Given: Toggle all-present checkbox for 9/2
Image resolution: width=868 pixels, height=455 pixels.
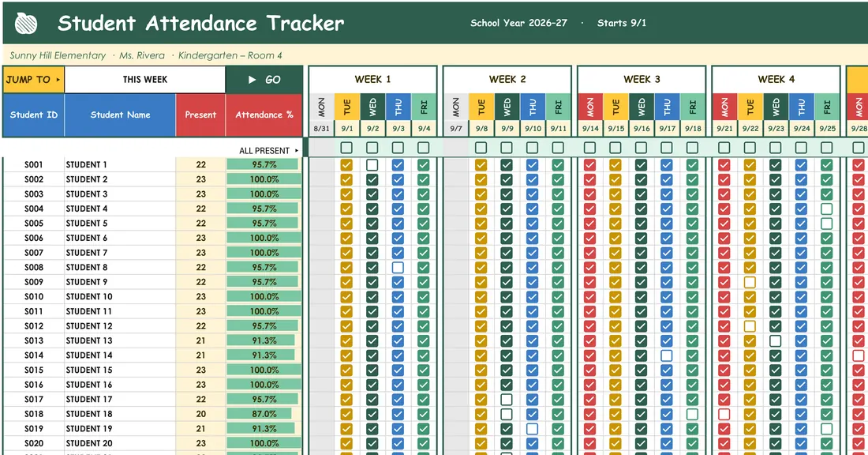Looking at the screenshot, I should (x=372, y=148).
